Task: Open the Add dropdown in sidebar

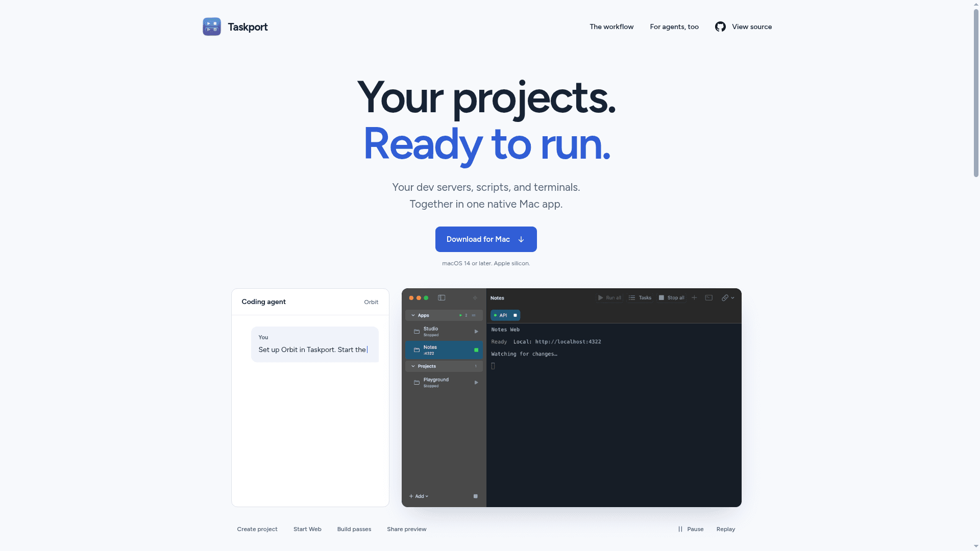Action: pyautogui.click(x=419, y=496)
